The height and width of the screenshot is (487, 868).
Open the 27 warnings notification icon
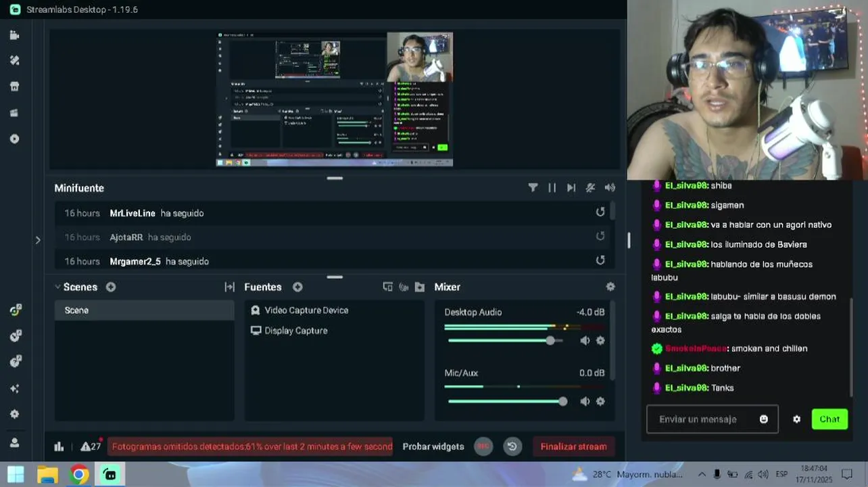[x=91, y=446]
